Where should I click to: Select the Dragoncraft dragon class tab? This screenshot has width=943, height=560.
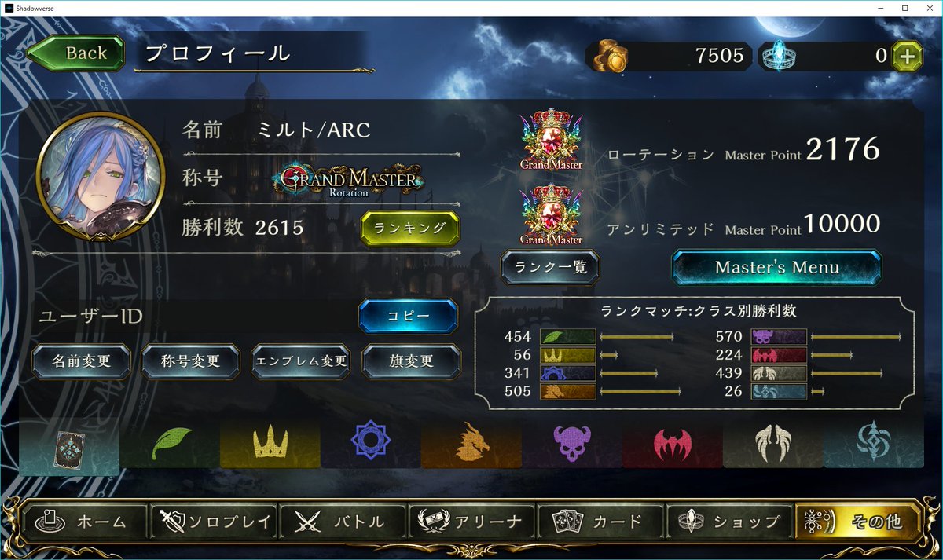[472, 444]
